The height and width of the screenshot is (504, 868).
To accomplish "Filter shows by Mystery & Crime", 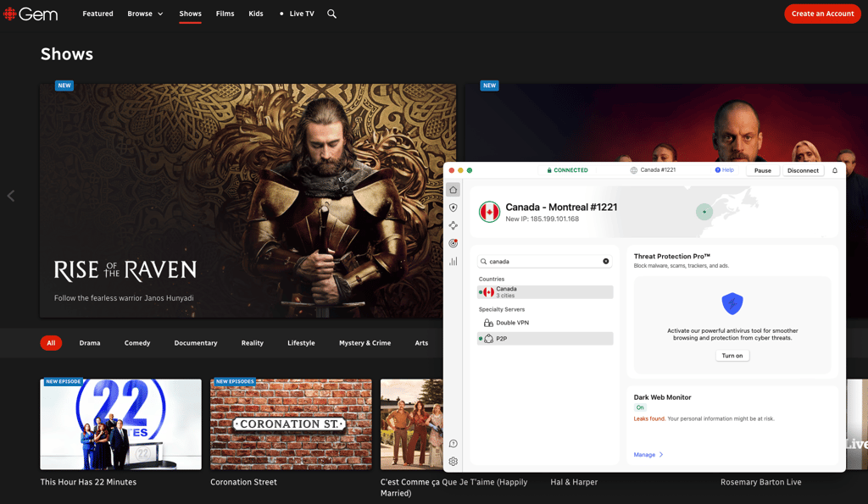I will click(x=364, y=343).
